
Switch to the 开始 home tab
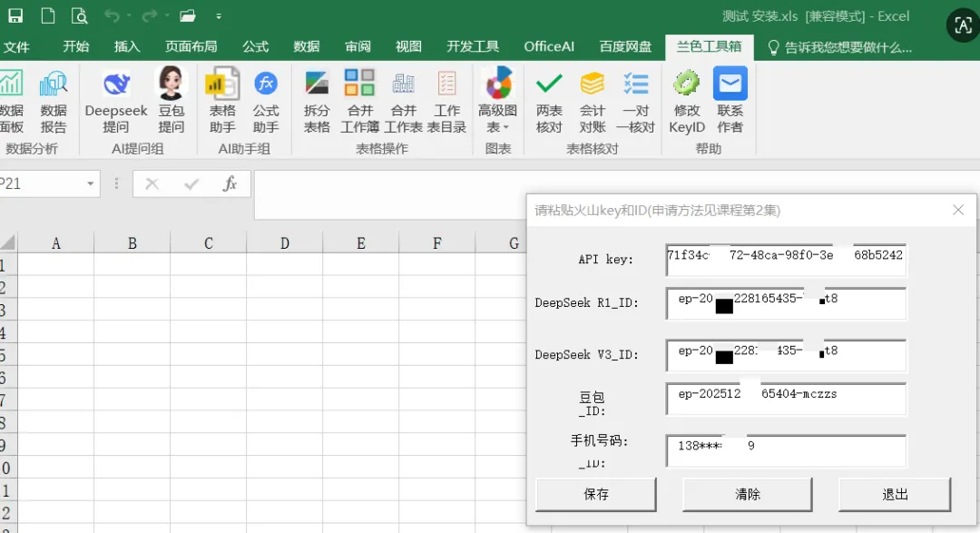[x=76, y=47]
